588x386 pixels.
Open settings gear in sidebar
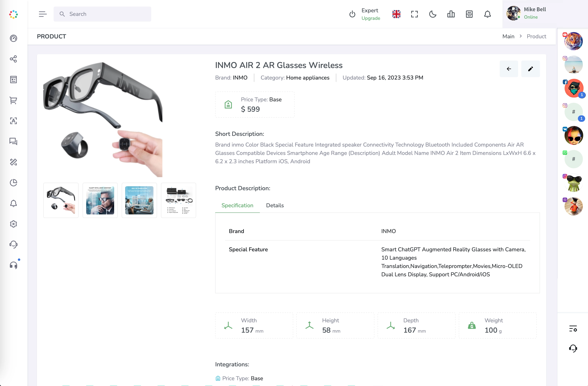coord(13,224)
